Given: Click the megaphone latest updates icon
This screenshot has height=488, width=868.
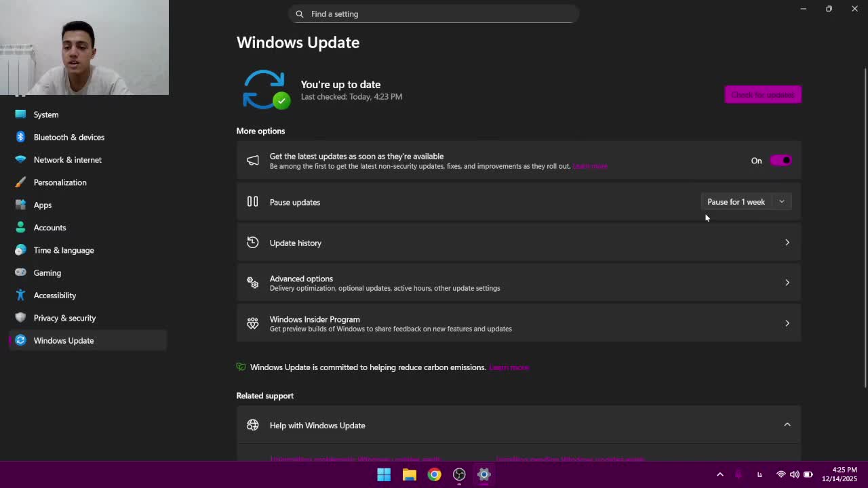Looking at the screenshot, I should [x=252, y=161].
